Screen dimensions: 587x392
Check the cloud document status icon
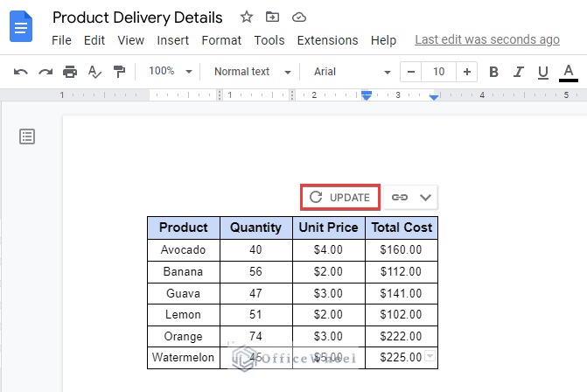tap(298, 17)
